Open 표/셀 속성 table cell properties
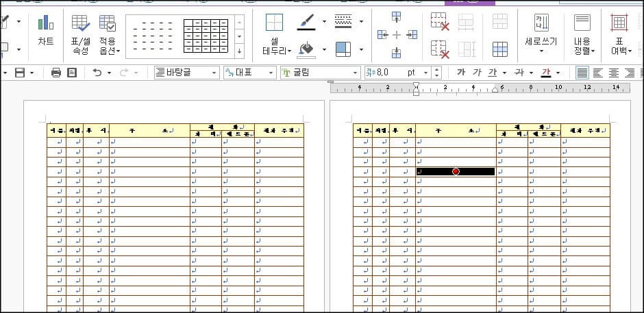Image resolution: width=644 pixels, height=313 pixels. point(81,34)
